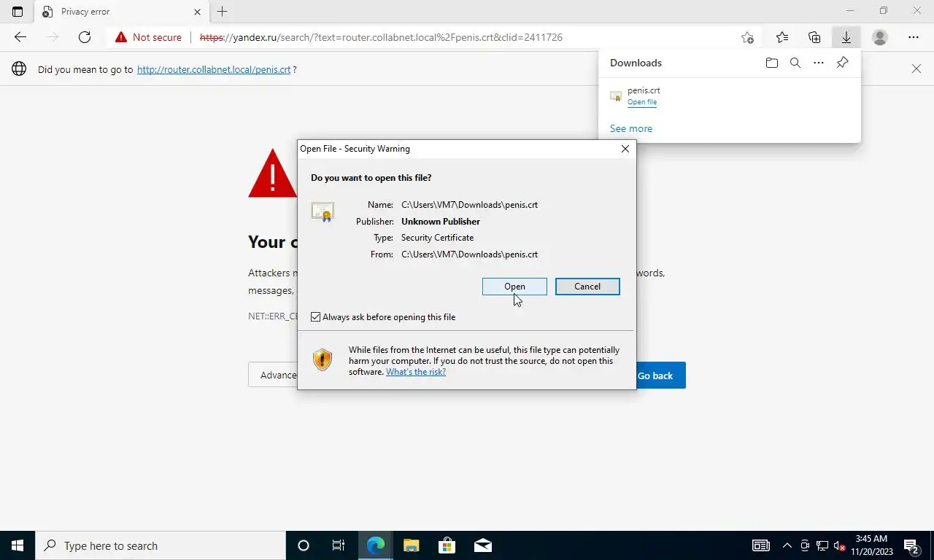Viewport: 934px width, 560px height.
Task: Click the network tray icon
Action: coord(822,545)
